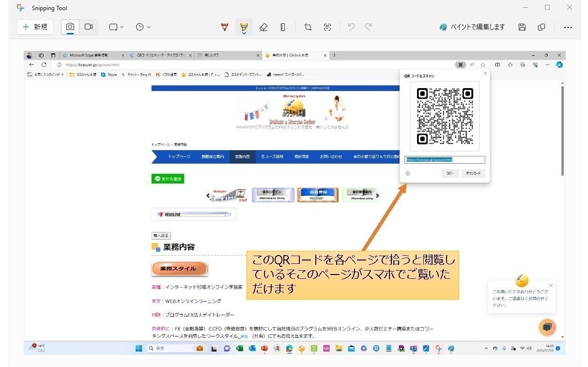This screenshot has height=367, width=588.
Task: Click the captured page vertical scrollbar
Action: pos(562,131)
